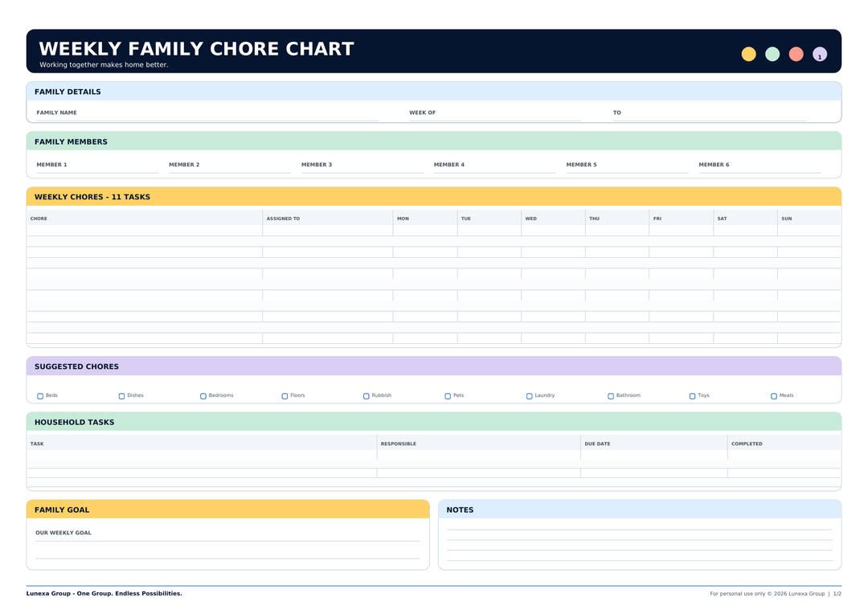Click the 'Working together makes home better' subtitle

pyautogui.click(x=104, y=65)
